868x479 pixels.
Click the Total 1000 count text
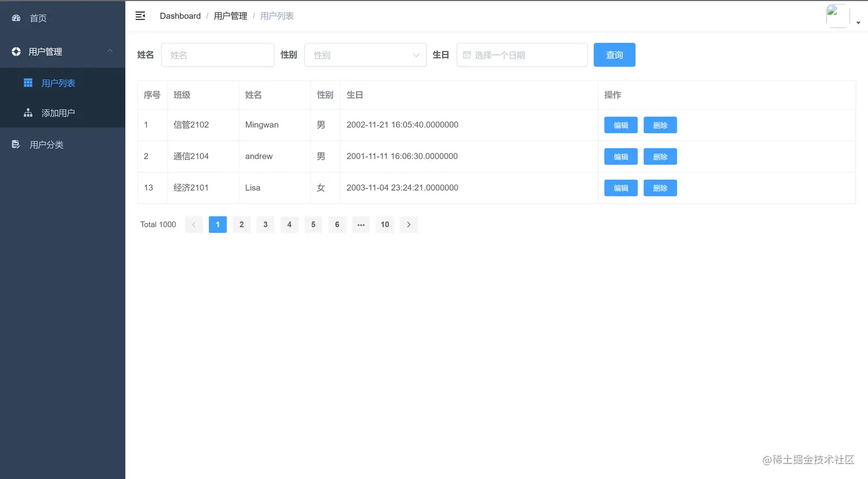click(x=158, y=225)
